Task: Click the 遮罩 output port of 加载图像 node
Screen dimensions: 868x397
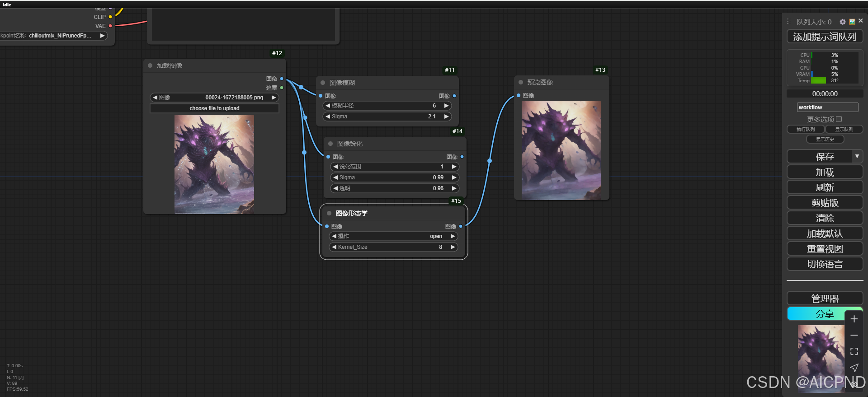Action: (282, 88)
